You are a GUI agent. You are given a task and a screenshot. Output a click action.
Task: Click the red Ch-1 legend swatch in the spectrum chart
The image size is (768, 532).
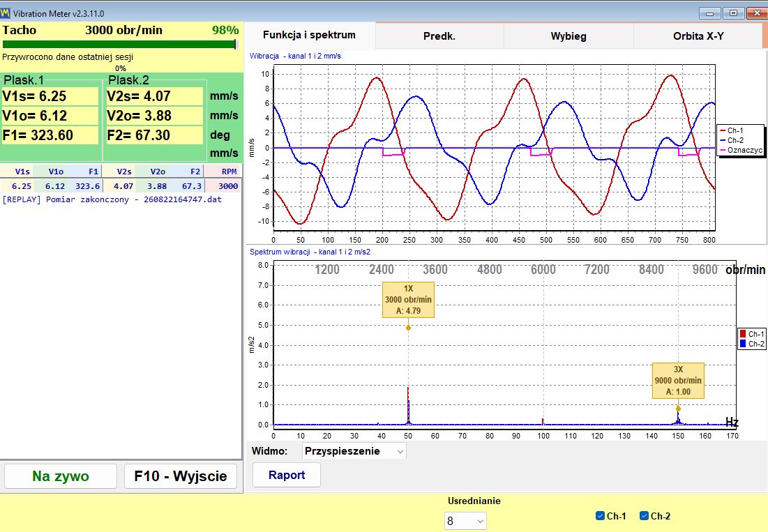(x=742, y=334)
